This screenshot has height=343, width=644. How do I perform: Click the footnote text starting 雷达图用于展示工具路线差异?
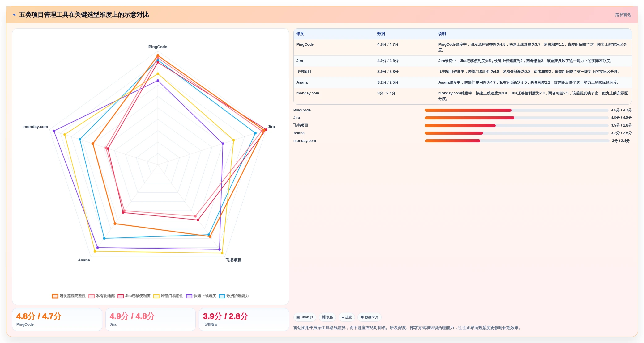pos(408,328)
